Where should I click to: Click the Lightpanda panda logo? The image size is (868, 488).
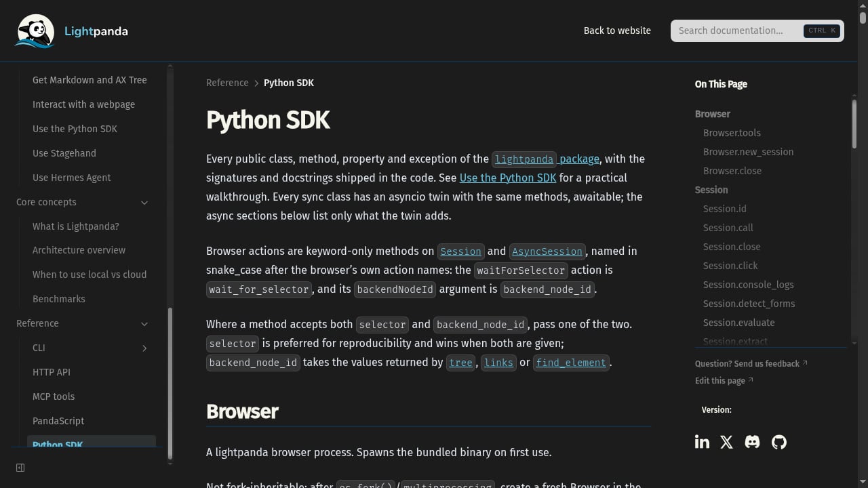[35, 31]
